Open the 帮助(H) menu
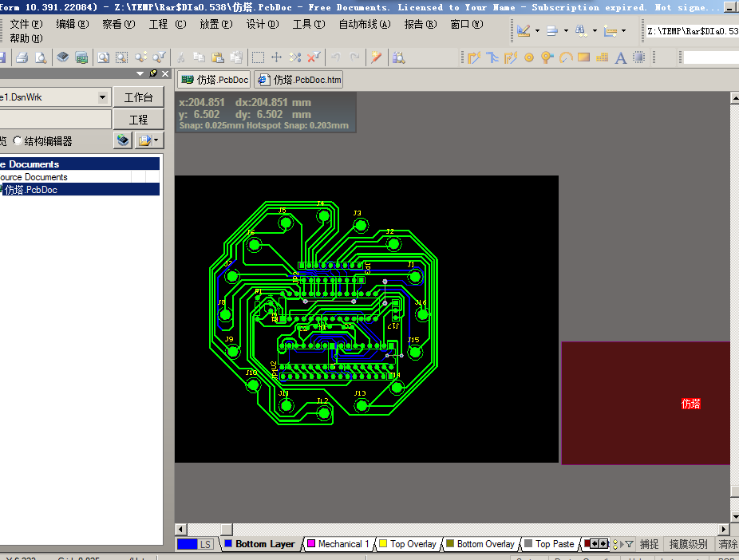This screenshot has height=560, width=739. (26, 38)
